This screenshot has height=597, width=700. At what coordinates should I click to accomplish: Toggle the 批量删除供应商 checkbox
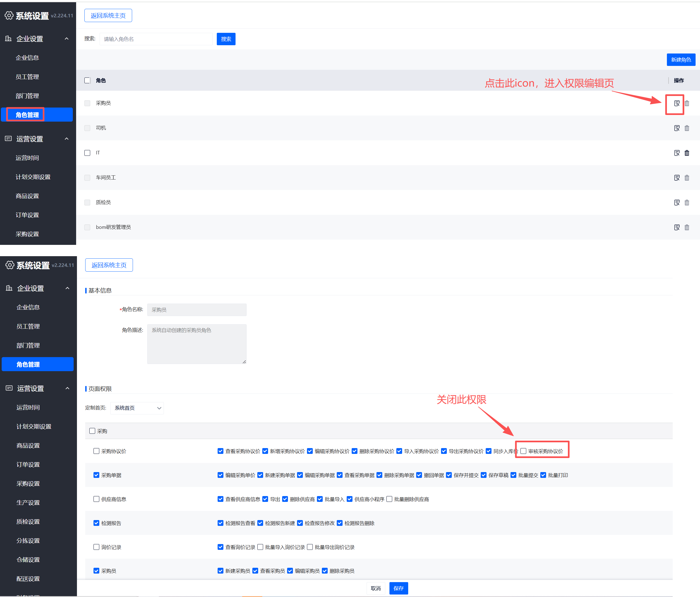[x=389, y=499]
